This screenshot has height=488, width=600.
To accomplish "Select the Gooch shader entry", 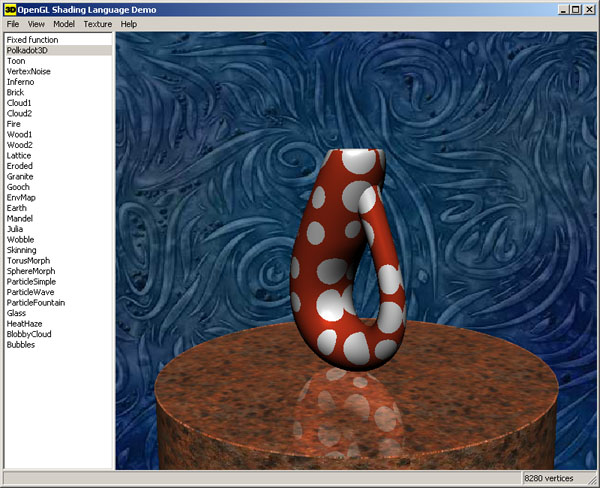I will pos(19,187).
